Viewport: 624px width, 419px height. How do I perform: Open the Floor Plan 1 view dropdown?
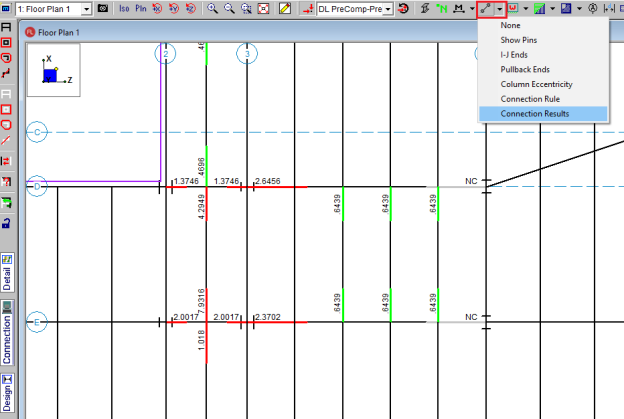[86, 8]
